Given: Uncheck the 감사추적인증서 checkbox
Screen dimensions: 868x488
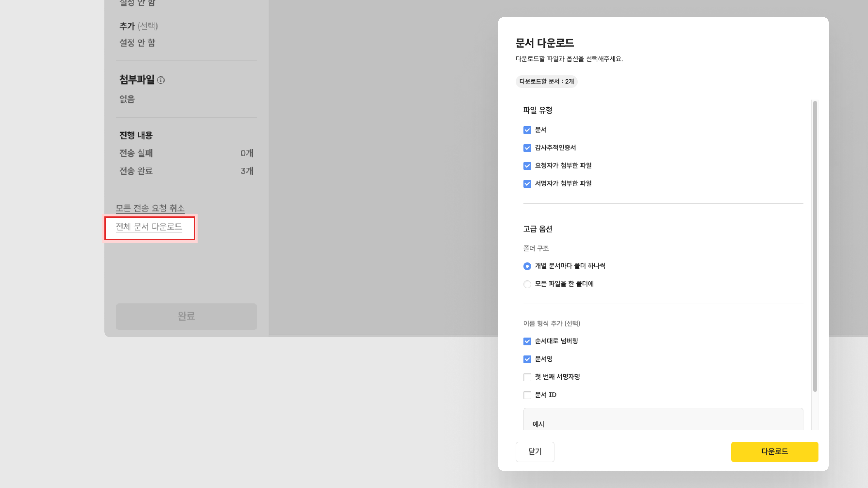Looking at the screenshot, I should point(527,148).
